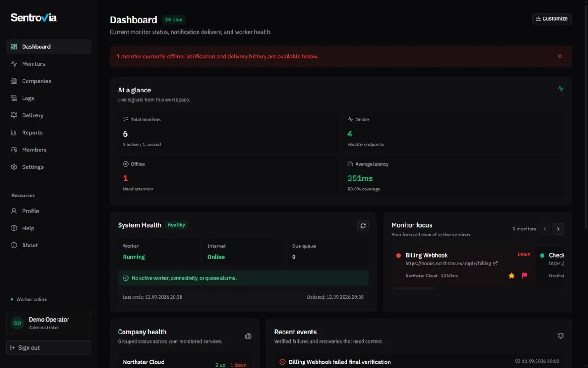The height and width of the screenshot is (368, 588).
Task: Click the Profile user icon
Action: 14,211
